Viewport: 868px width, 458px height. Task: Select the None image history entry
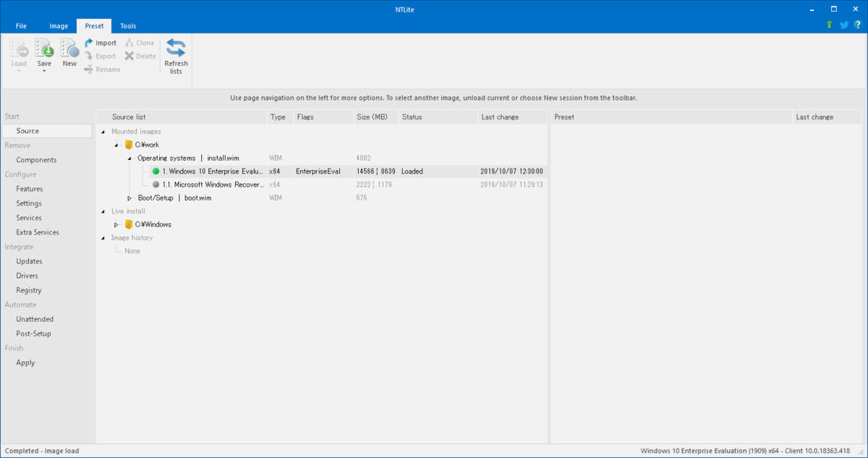[132, 251]
